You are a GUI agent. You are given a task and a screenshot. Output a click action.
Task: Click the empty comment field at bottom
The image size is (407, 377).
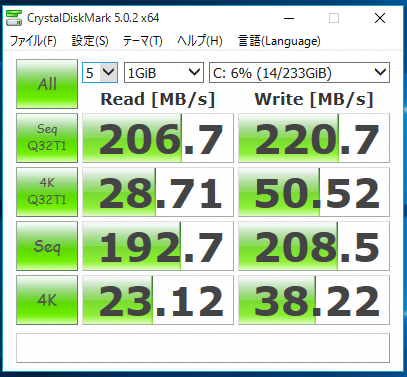pos(203,348)
